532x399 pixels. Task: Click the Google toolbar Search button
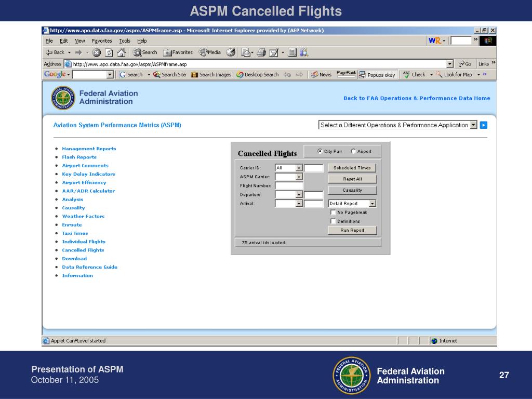click(131, 75)
